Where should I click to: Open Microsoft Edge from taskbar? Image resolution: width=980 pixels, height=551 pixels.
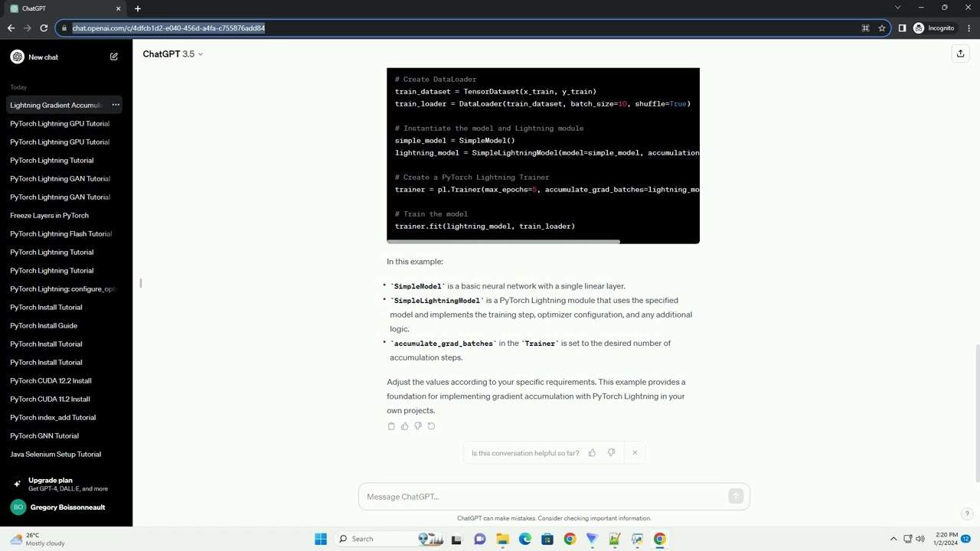[x=525, y=539]
